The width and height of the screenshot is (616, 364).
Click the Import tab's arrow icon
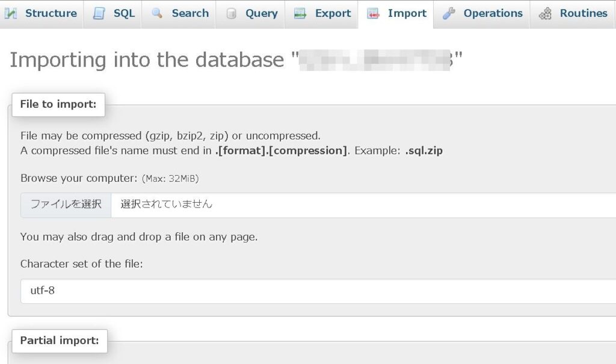pos(373,13)
